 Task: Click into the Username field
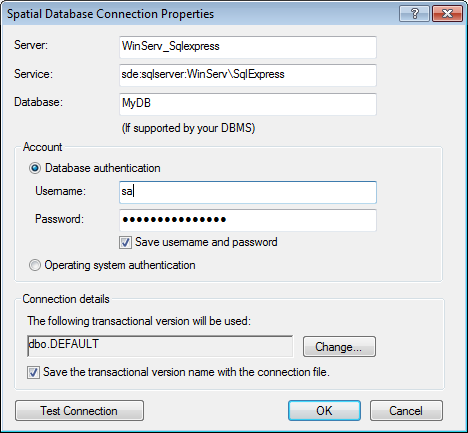coord(248,192)
